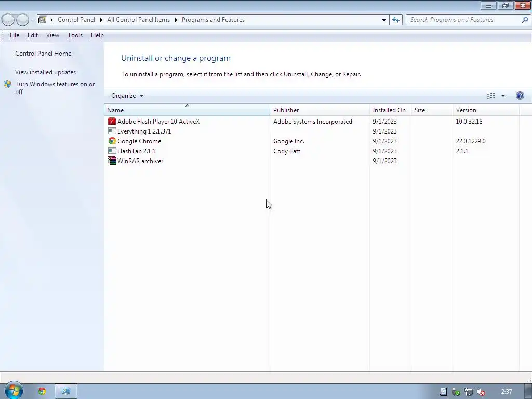Image resolution: width=532 pixels, height=399 pixels.
Task: Open the Edit menu
Action: point(33,35)
